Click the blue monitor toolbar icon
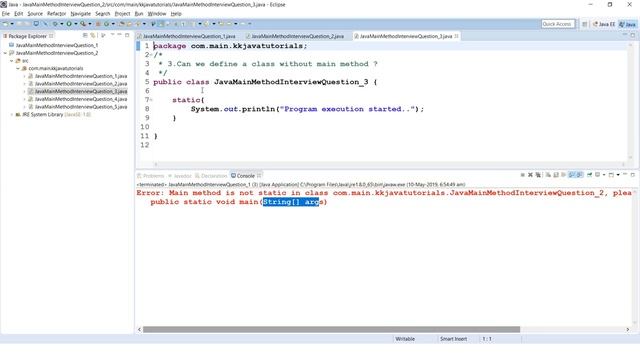The image size is (640, 360). [36, 24]
